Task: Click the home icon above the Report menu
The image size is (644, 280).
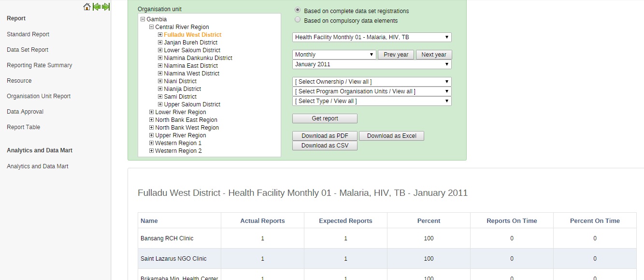Action: click(x=87, y=7)
